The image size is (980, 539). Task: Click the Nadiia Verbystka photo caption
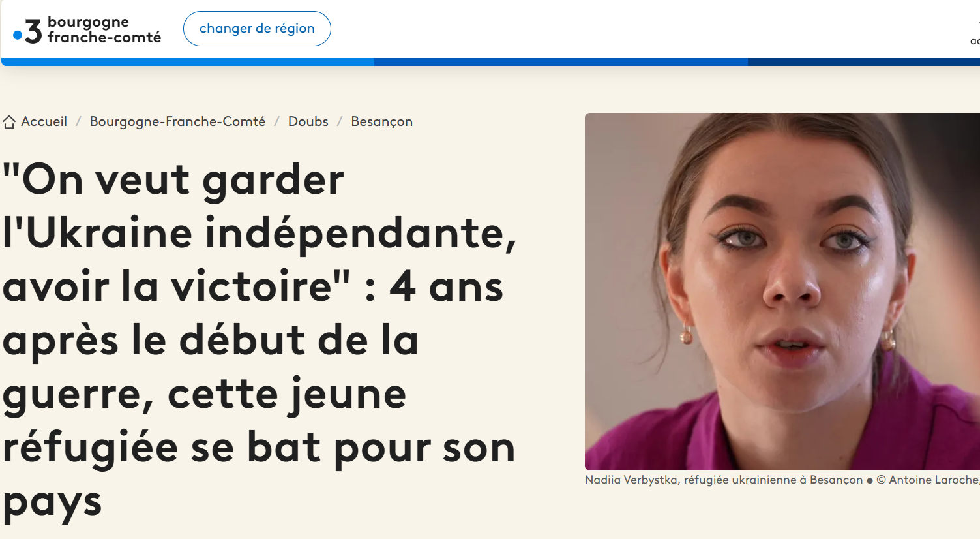click(724, 480)
